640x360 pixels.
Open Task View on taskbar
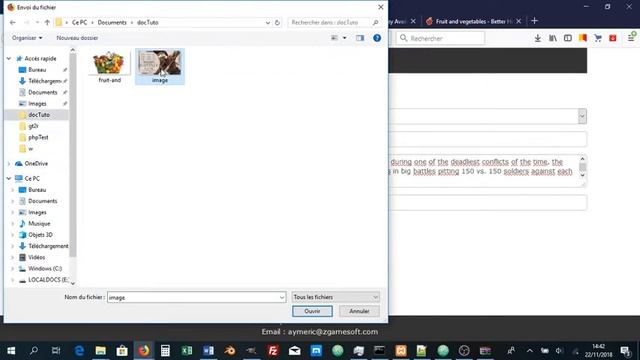coord(56,351)
